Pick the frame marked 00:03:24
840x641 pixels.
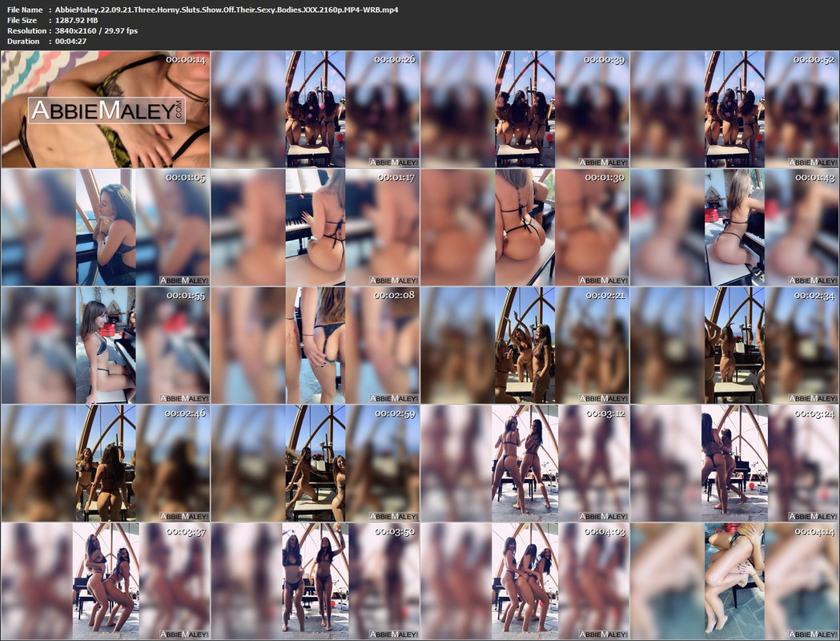734,463
